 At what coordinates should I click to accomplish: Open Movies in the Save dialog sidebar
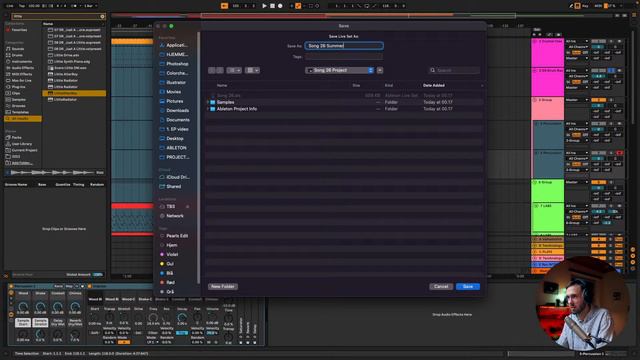tap(171, 92)
